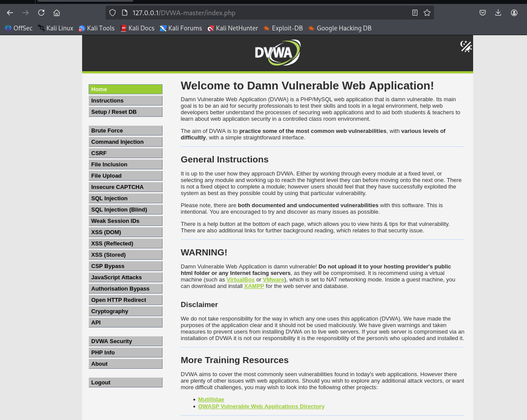
Task: Open the CSP Bypass module
Action: [126, 266]
